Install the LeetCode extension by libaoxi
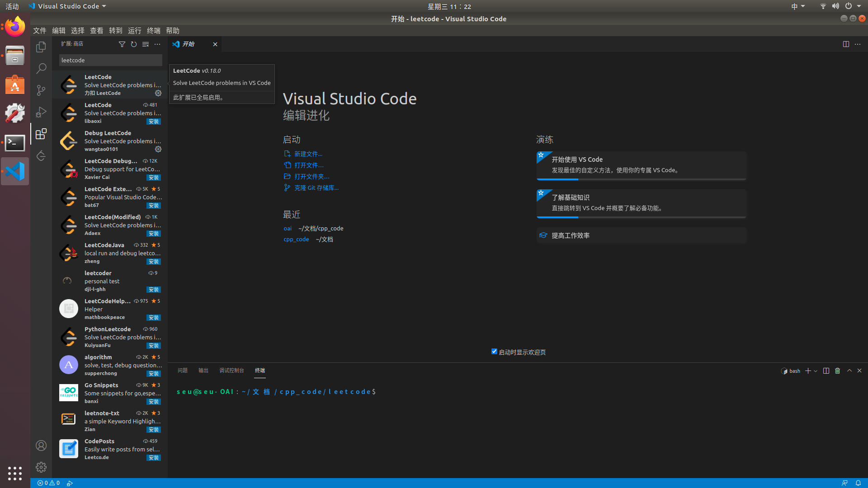 154,122
